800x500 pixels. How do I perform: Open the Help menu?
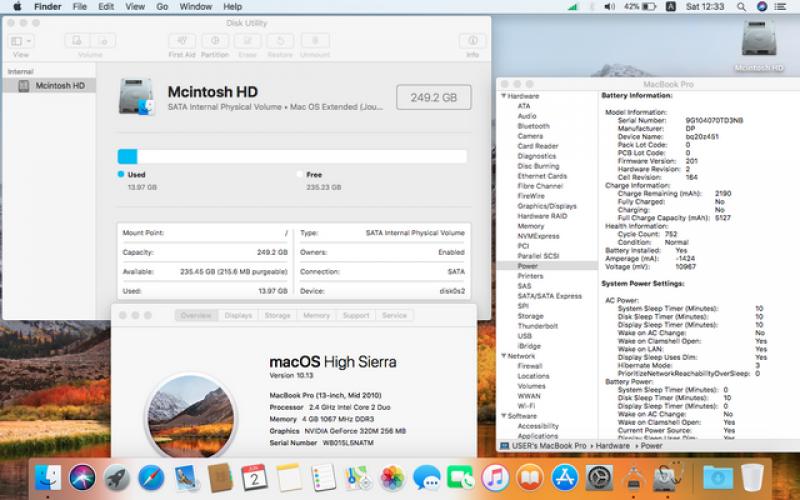tap(232, 7)
